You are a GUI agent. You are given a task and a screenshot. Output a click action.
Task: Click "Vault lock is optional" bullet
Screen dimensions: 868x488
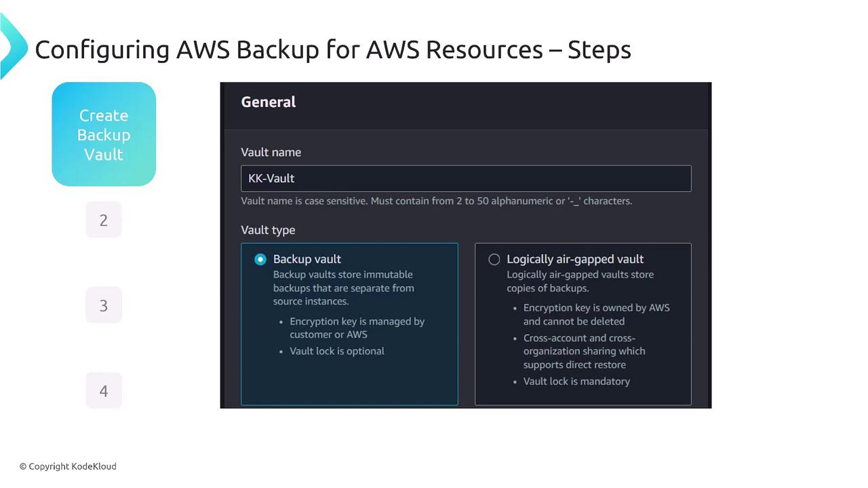pos(337,351)
